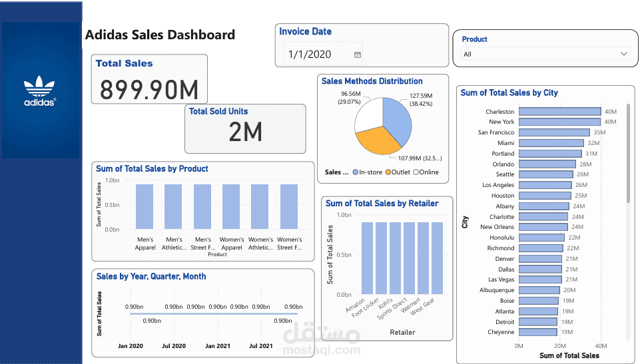The width and height of the screenshot is (644, 364).
Task: Select the Albuquerque sales bar
Action: (x=539, y=290)
